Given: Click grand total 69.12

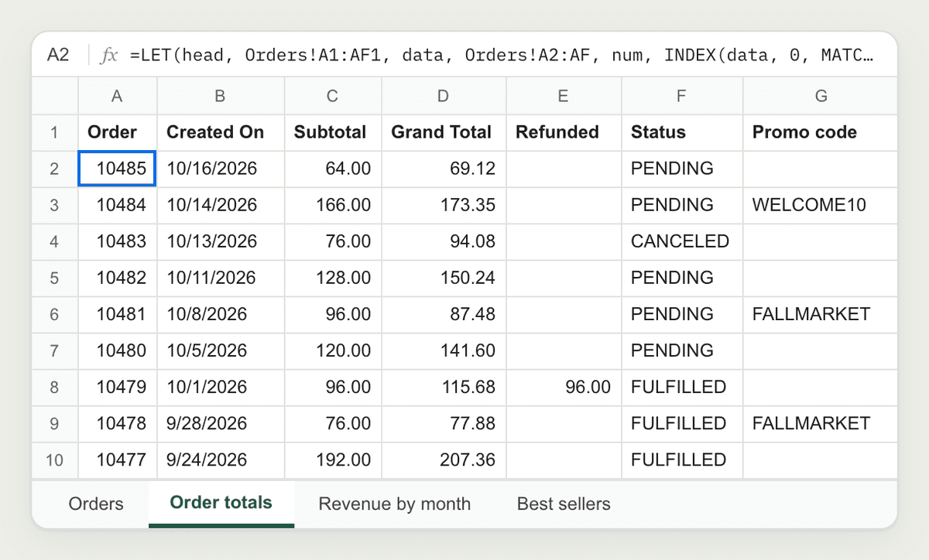Looking at the screenshot, I should click(x=444, y=169).
